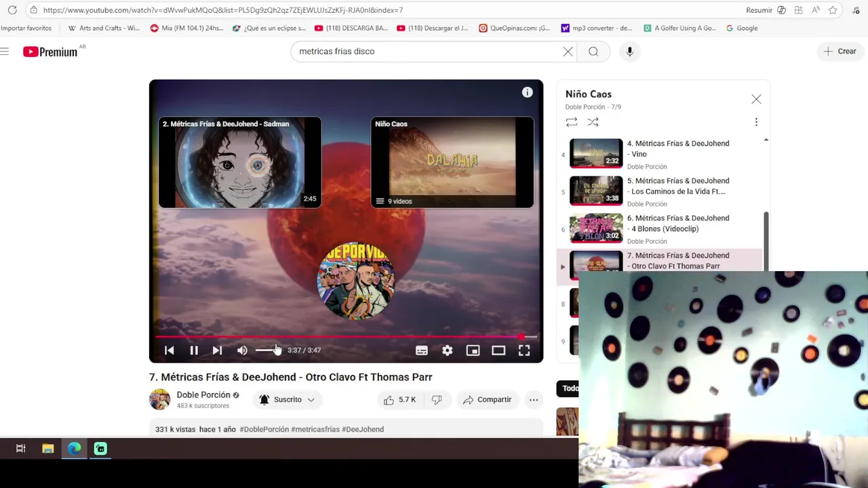This screenshot has height=488, width=868.
Task: Enter fullscreen mode
Action: [x=524, y=350]
